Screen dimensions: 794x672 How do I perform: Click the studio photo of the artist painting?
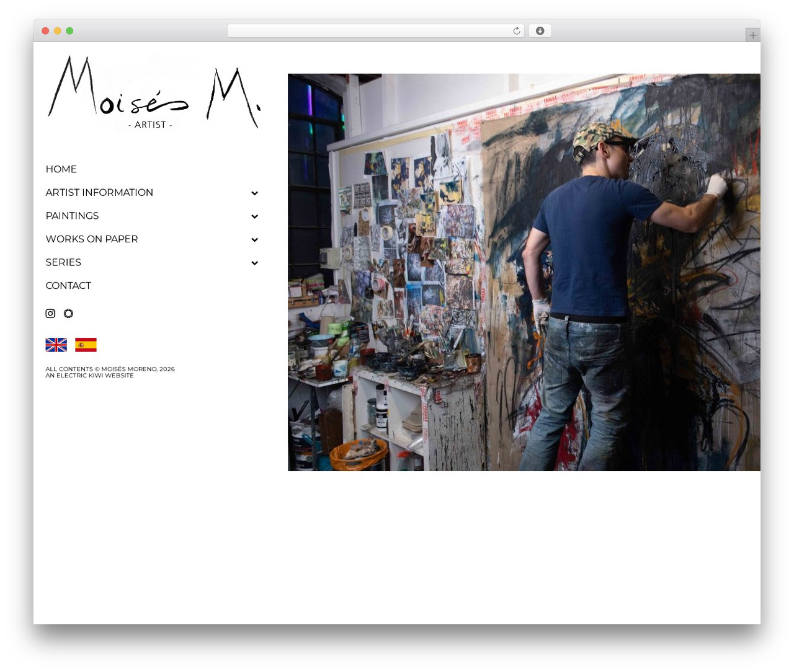[524, 272]
